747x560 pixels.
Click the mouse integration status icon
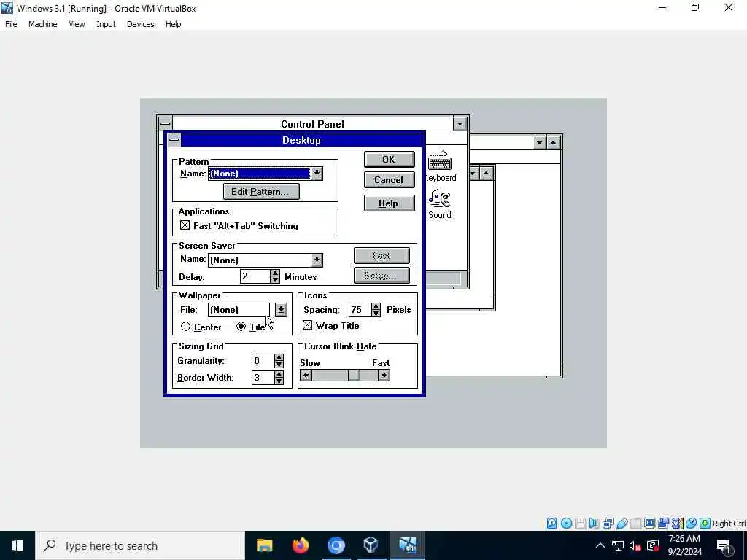point(692,524)
